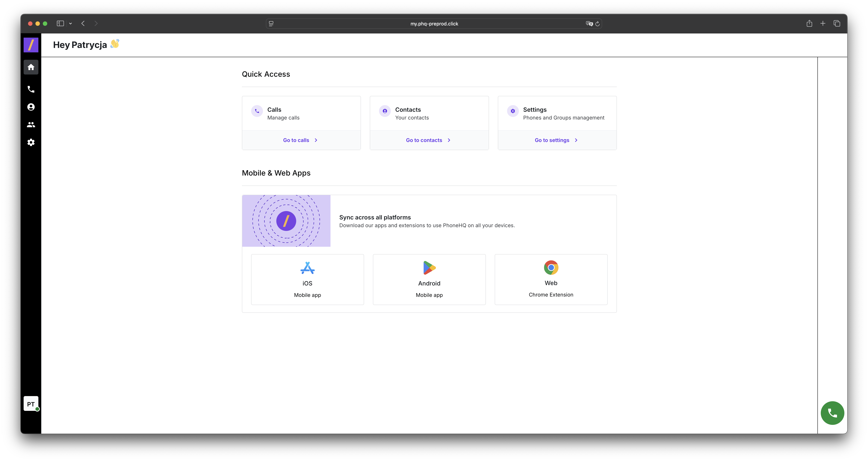
Task: Open a new tab with plus
Action: 822,24
